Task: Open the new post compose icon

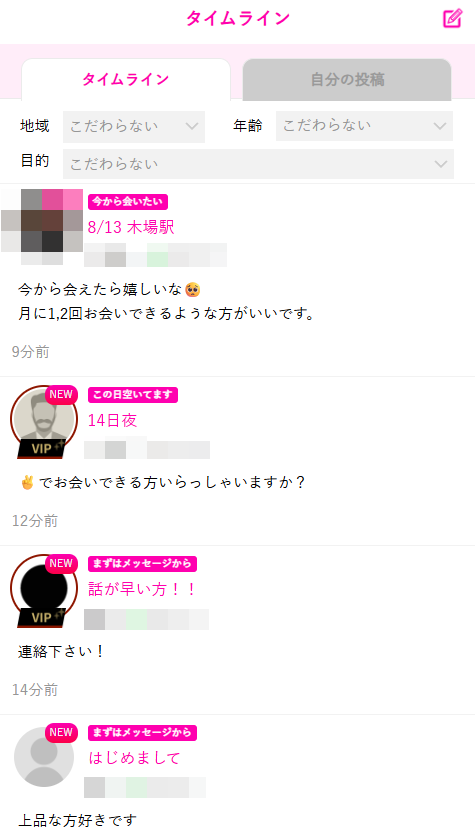Action: pyautogui.click(x=452, y=19)
